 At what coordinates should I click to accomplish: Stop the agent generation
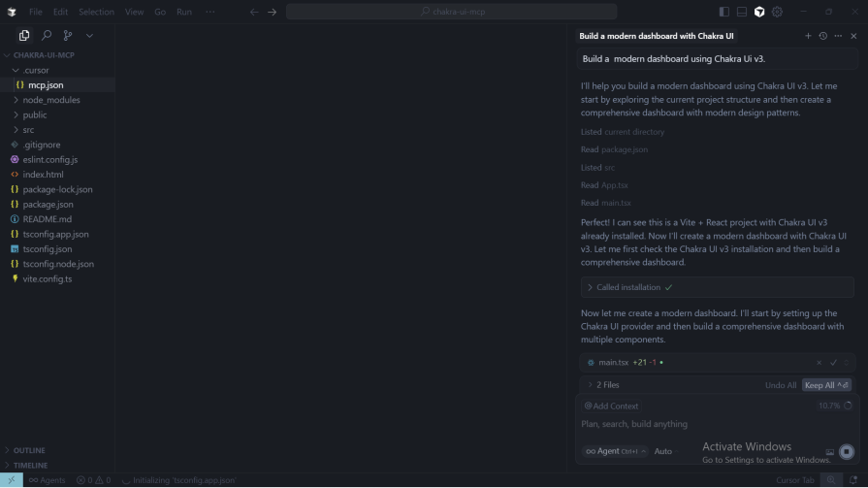click(x=847, y=451)
